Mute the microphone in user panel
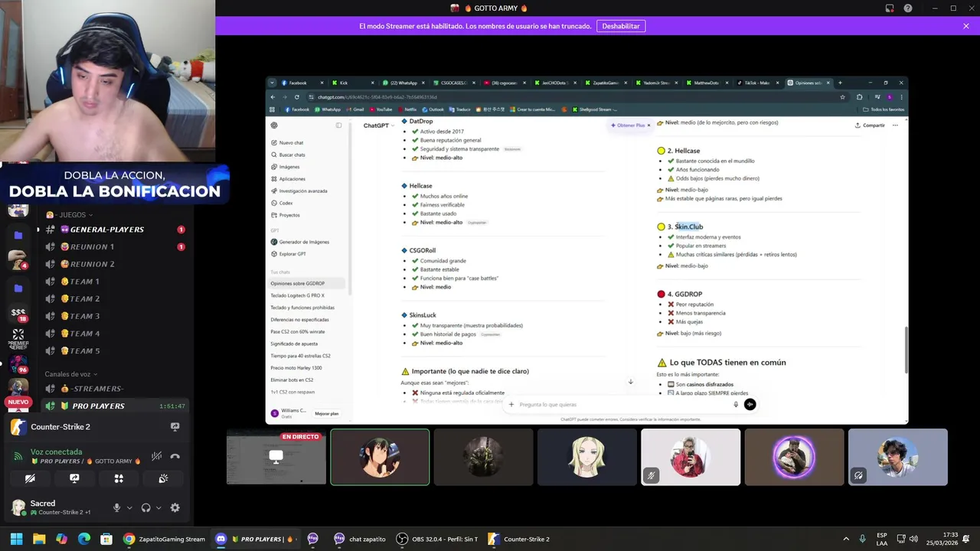This screenshot has height=551, width=980. 116,507
